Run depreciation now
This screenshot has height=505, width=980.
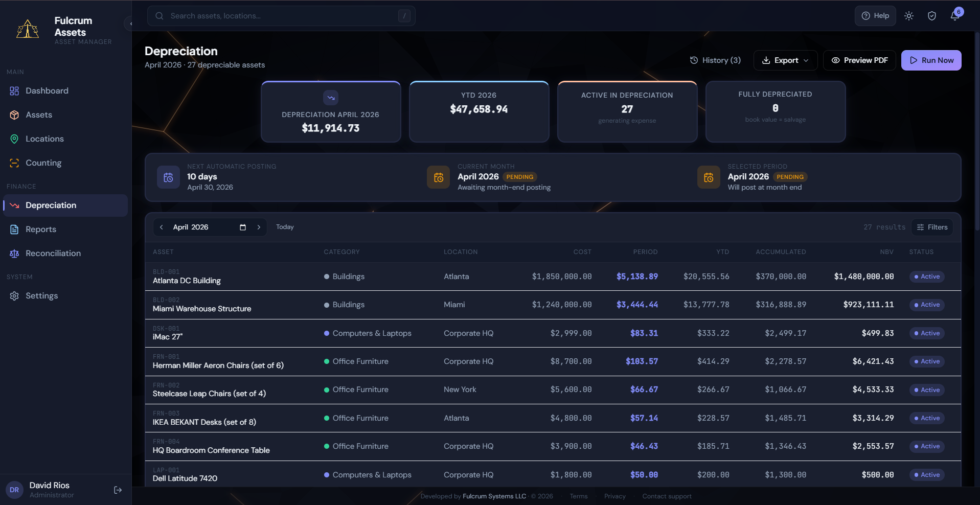[x=931, y=60]
